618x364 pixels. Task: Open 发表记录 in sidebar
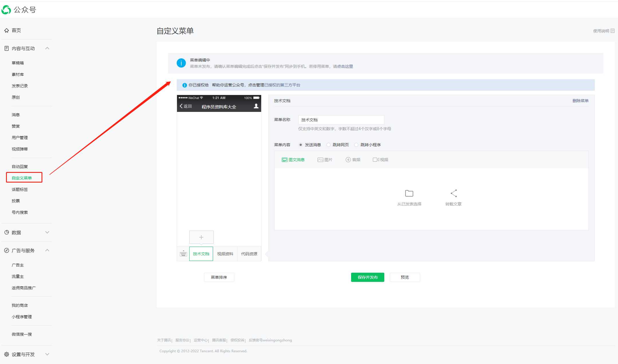(x=20, y=86)
